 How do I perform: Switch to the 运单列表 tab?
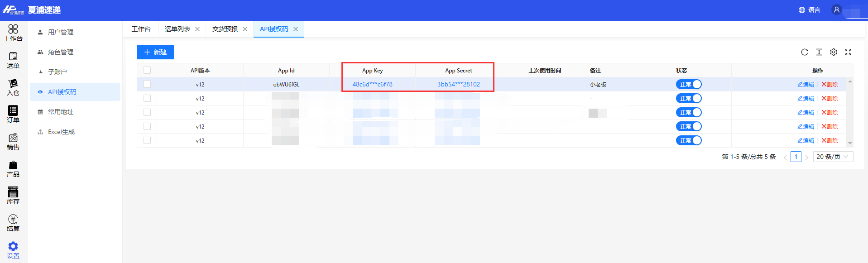click(x=177, y=29)
